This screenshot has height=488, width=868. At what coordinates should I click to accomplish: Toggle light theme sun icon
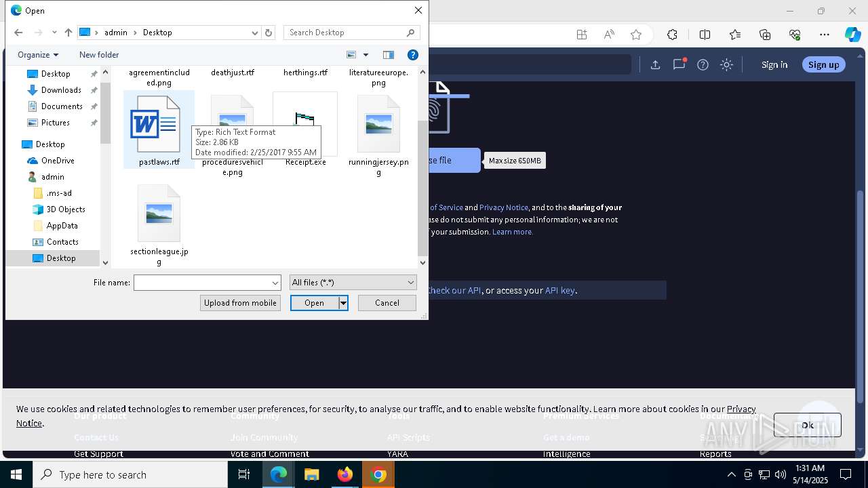pos(726,64)
